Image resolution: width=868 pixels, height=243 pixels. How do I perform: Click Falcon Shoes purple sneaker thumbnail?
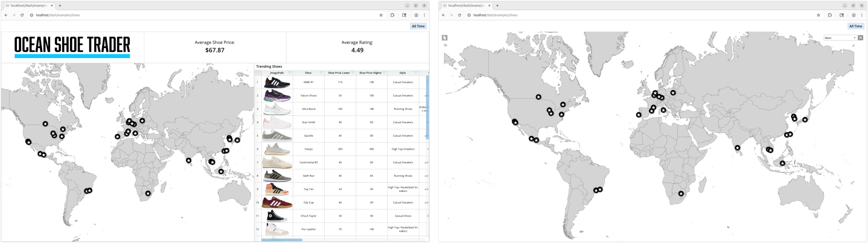point(277,95)
